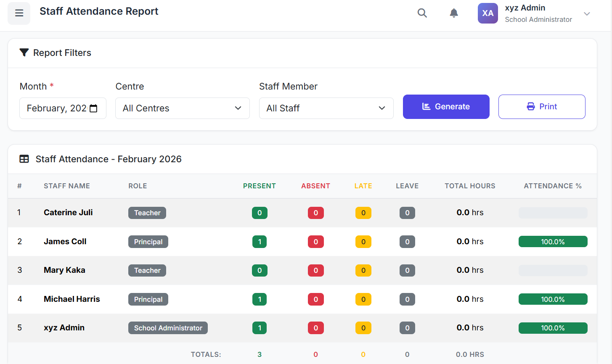Click the XA user avatar

pyautogui.click(x=487, y=13)
